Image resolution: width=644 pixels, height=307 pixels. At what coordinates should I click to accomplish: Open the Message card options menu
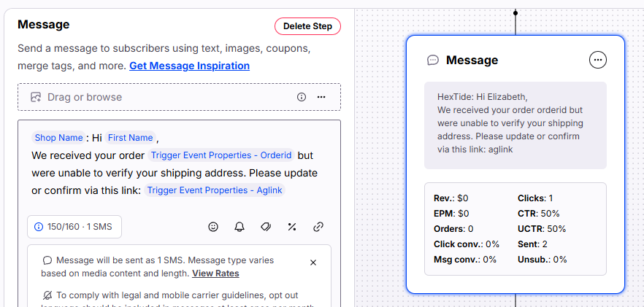point(598,61)
